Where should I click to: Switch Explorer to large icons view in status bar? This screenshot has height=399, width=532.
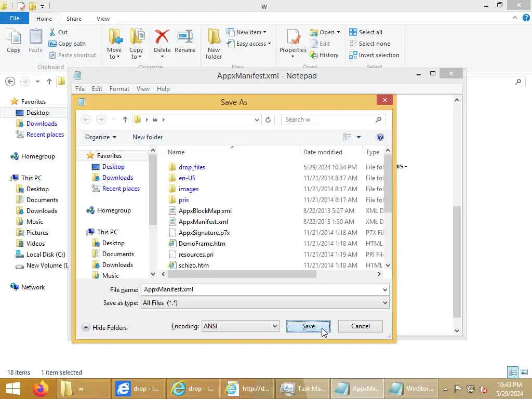pyautogui.click(x=524, y=372)
